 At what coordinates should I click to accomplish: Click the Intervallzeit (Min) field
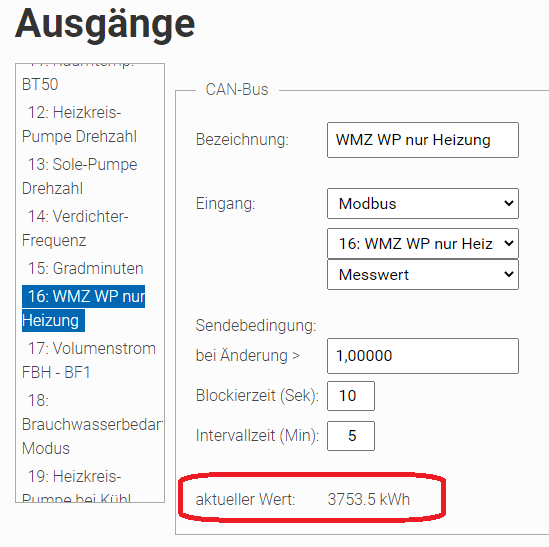coord(351,436)
